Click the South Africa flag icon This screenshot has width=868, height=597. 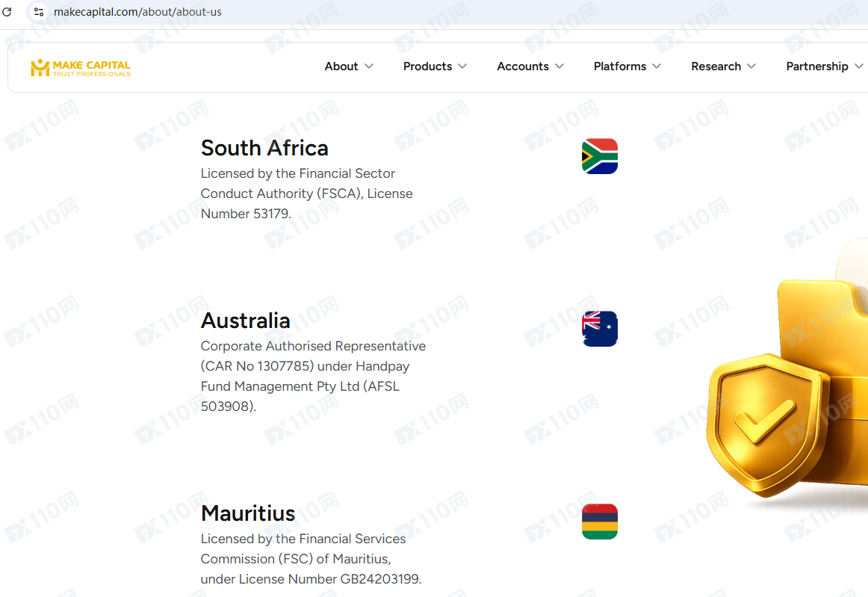[x=599, y=156]
